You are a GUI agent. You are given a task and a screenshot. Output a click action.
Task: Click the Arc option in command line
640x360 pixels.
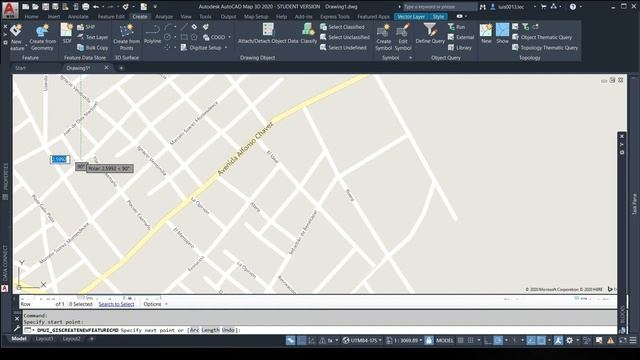[194, 330]
